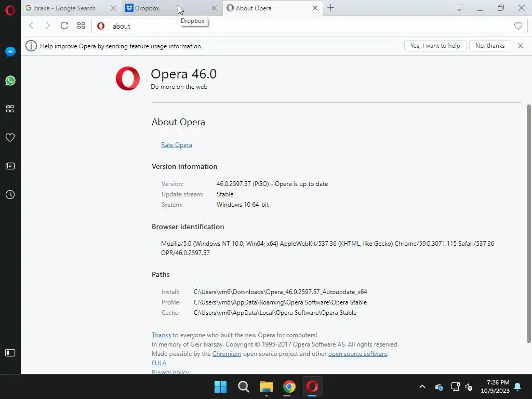Image resolution: width=532 pixels, height=399 pixels.
Task: Click the OneDrive cloud tray icon
Action: [x=438, y=387]
